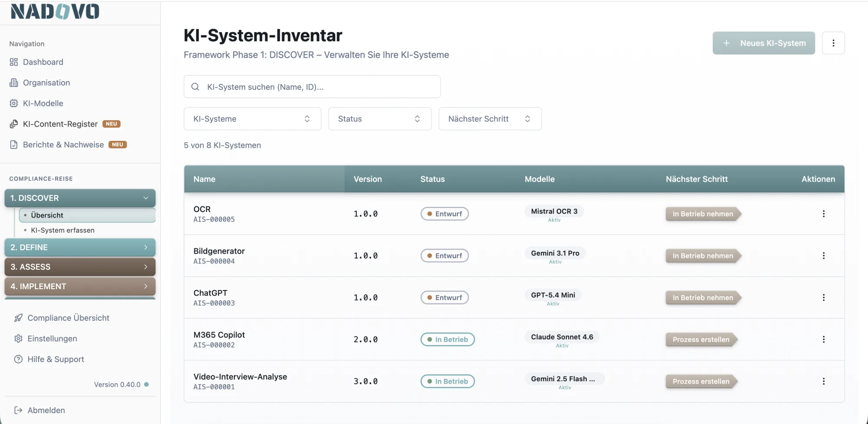Click the ChatGPT system name

210,293
